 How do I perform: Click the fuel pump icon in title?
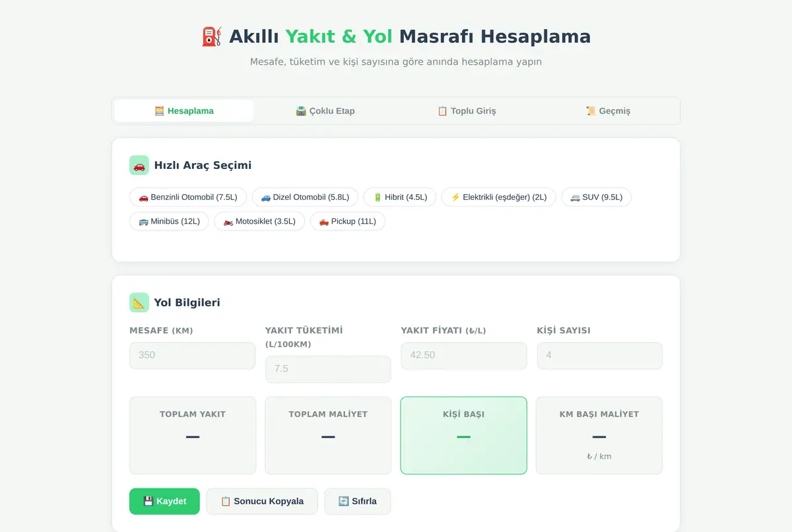tap(212, 36)
